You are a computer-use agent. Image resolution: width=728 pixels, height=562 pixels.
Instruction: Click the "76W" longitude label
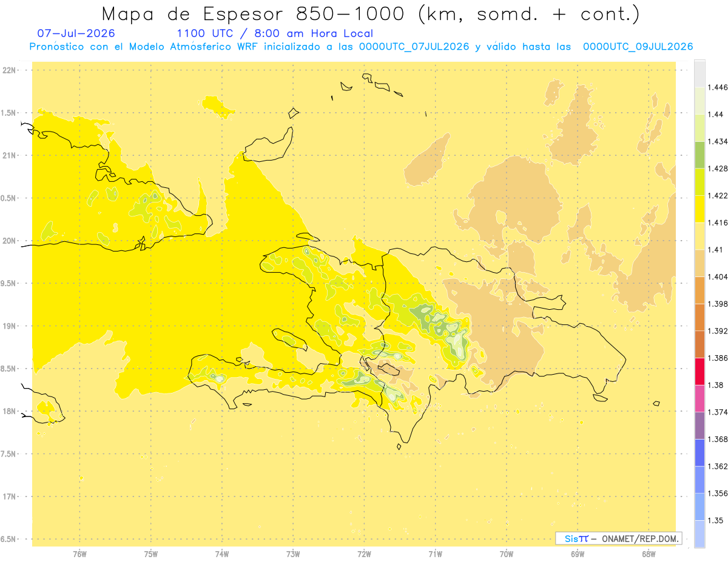tap(79, 554)
